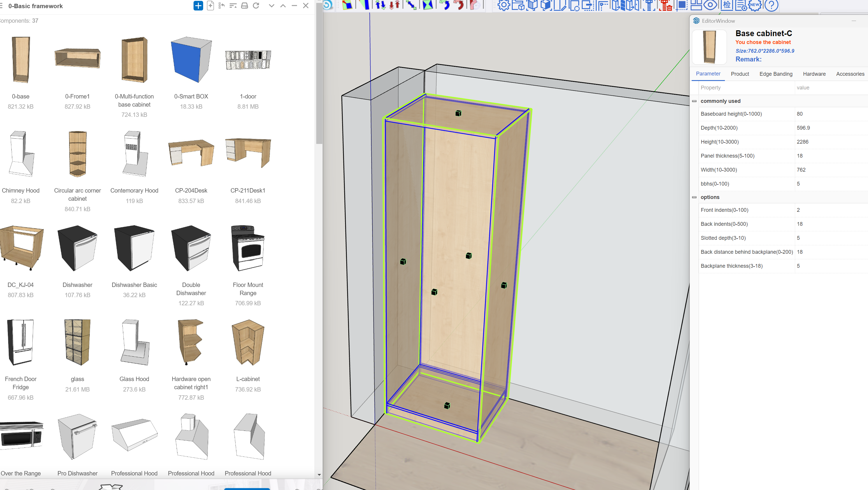This screenshot has width=868, height=490.
Task: Switch to the Accessories tab
Action: (850, 74)
